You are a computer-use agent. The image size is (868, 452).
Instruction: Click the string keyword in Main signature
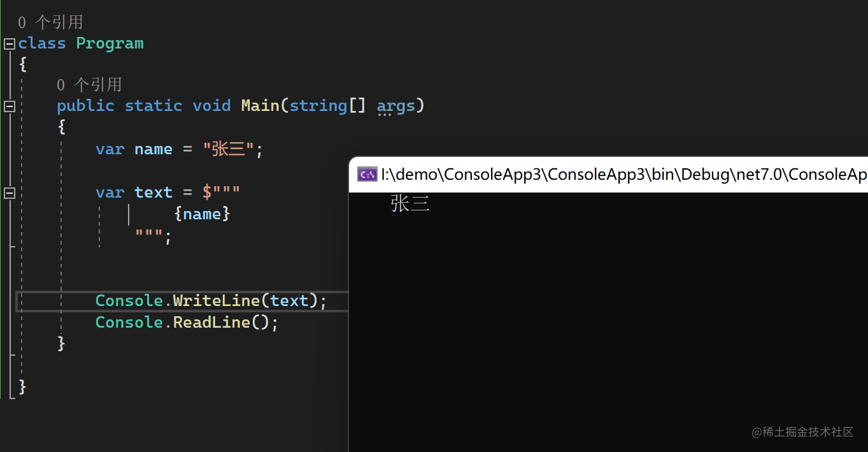(318, 106)
